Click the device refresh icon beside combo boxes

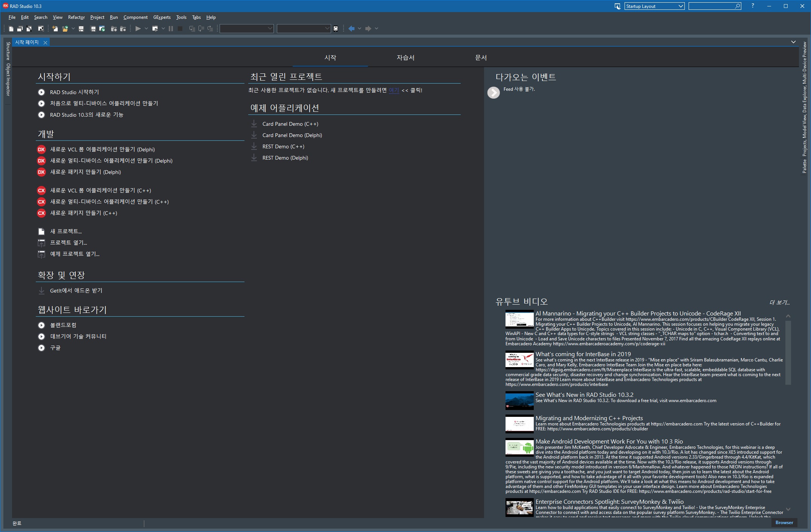(336, 29)
